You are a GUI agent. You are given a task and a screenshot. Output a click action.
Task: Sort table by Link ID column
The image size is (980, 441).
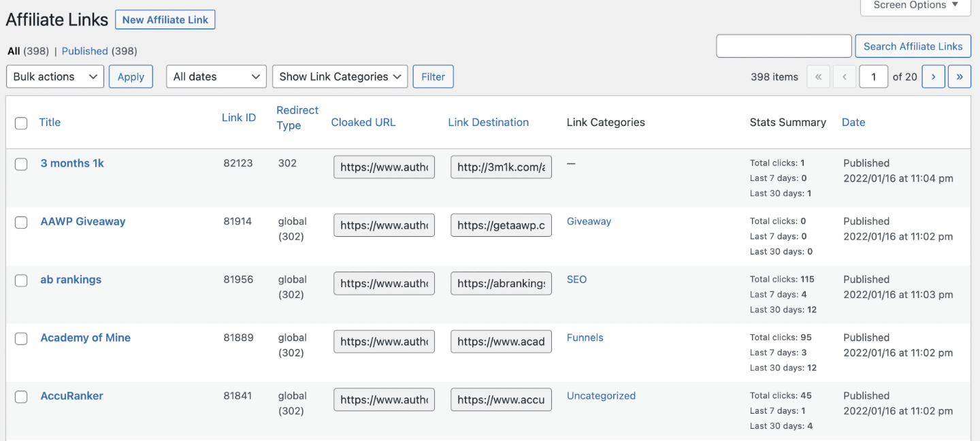(x=239, y=118)
